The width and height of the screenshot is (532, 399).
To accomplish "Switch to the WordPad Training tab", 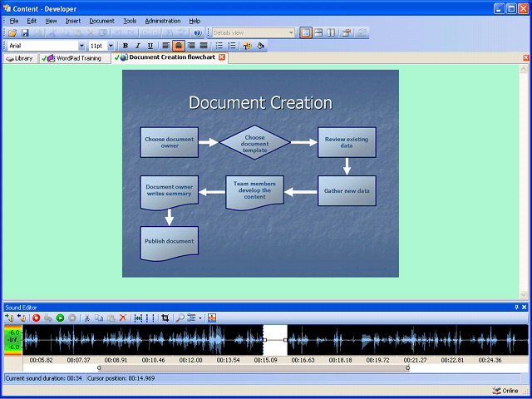I will 76,58.
